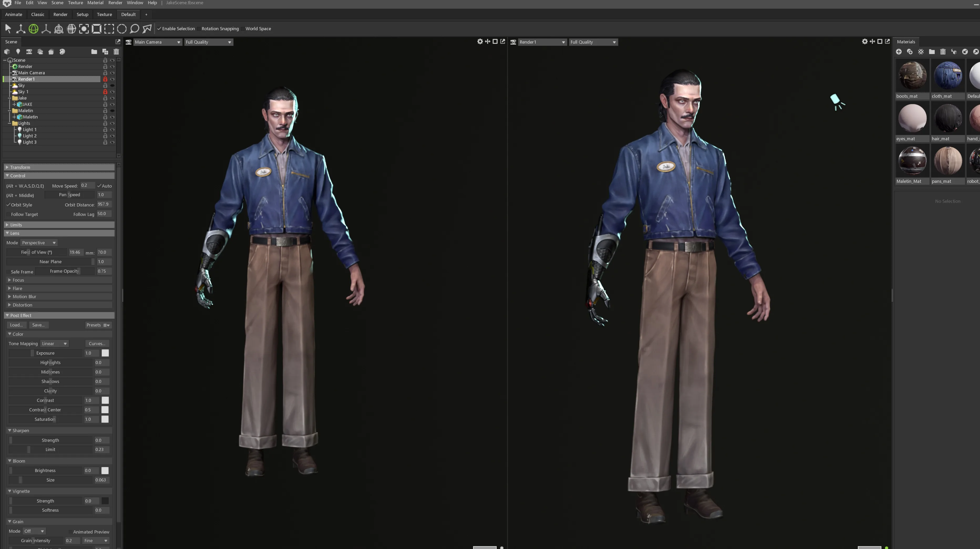This screenshot has height=549, width=980.
Task: Open Render1 camera selection dropdown
Action: (542, 42)
